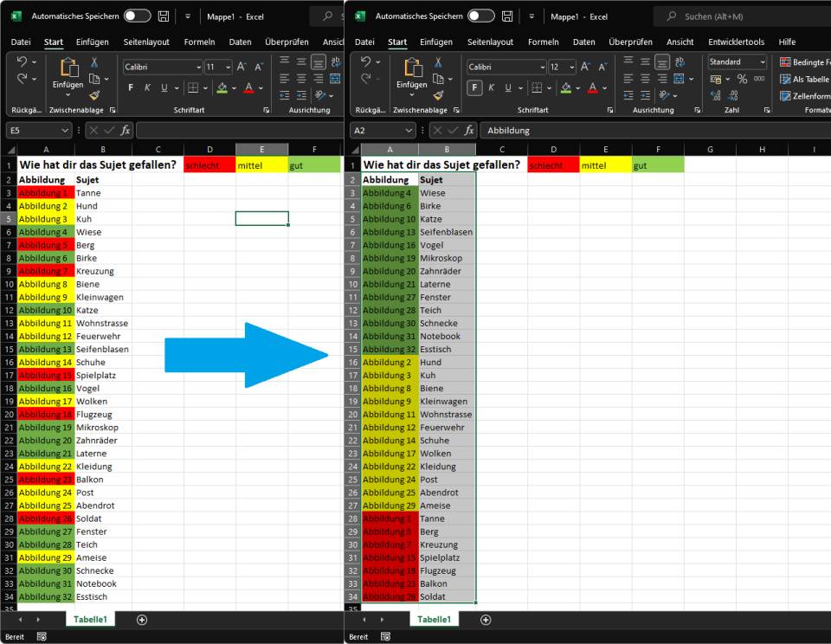The image size is (831, 644).
Task: Click the undo arrow in left window
Action: click(x=22, y=61)
